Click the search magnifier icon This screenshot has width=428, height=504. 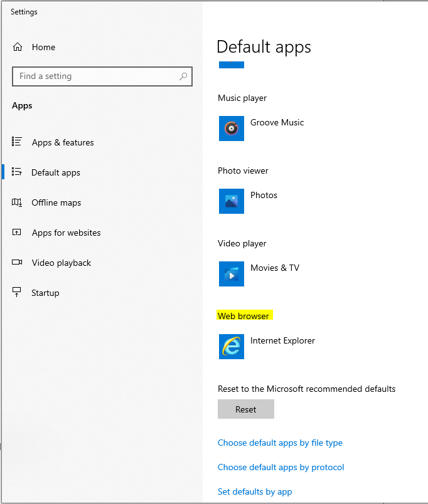(183, 76)
